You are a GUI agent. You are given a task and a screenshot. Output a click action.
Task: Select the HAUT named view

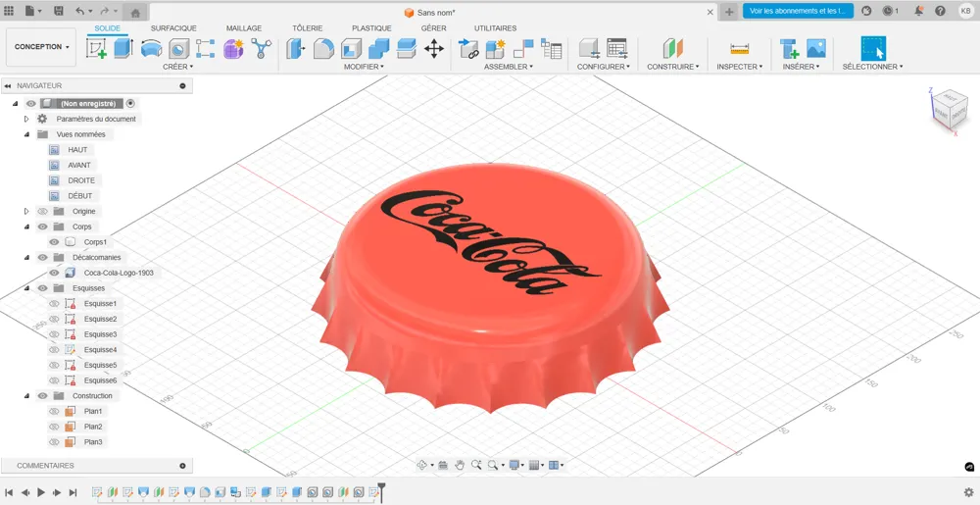[x=77, y=150]
